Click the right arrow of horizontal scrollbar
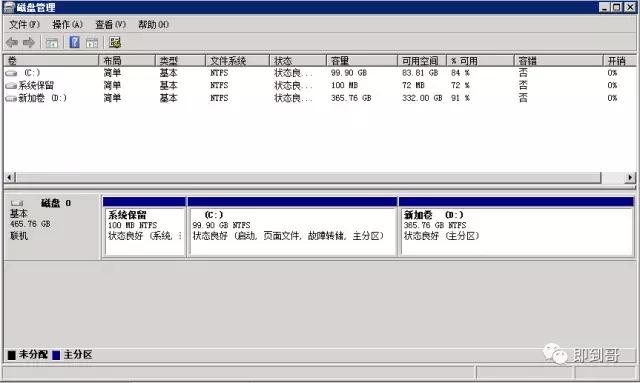The image size is (640, 383). click(x=630, y=177)
